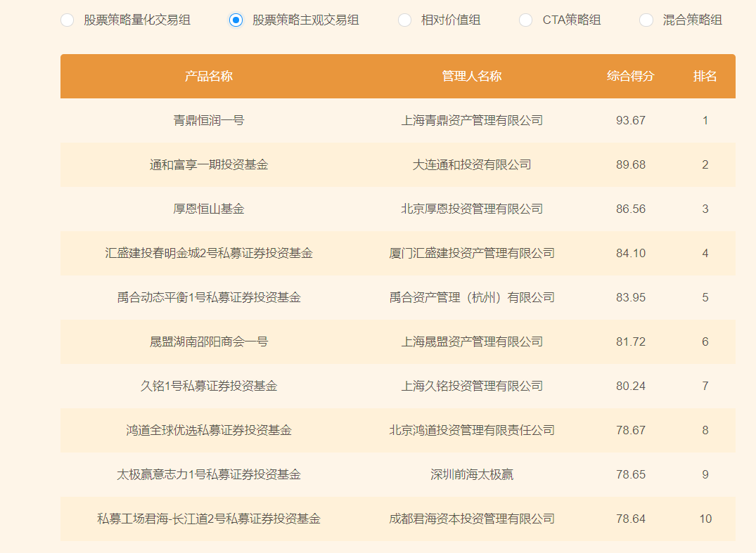
Task: Click 太极赢意志力1号私募证券投资基金
Action: coord(209,475)
